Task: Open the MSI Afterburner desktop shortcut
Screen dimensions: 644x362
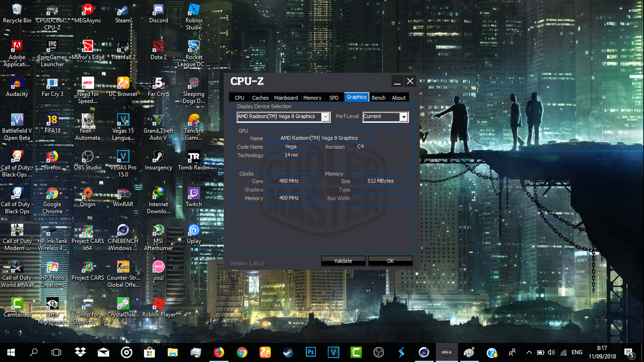Action: pos(158,238)
